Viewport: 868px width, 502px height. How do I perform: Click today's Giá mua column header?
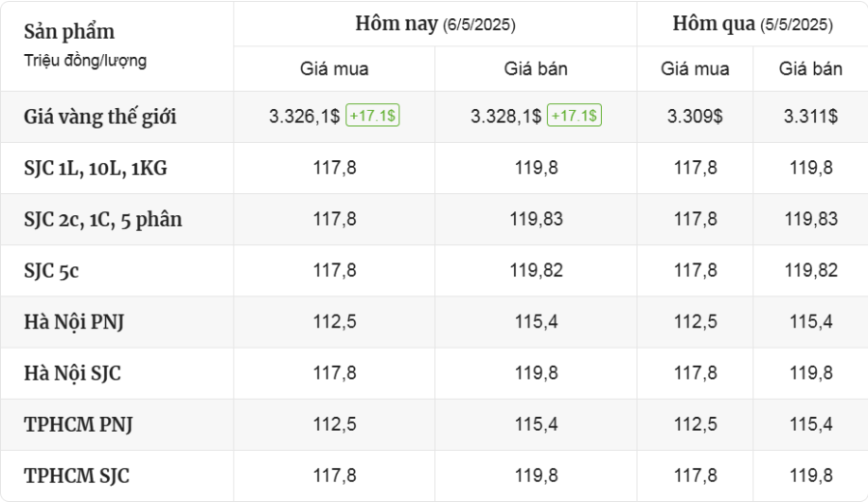coord(335,69)
